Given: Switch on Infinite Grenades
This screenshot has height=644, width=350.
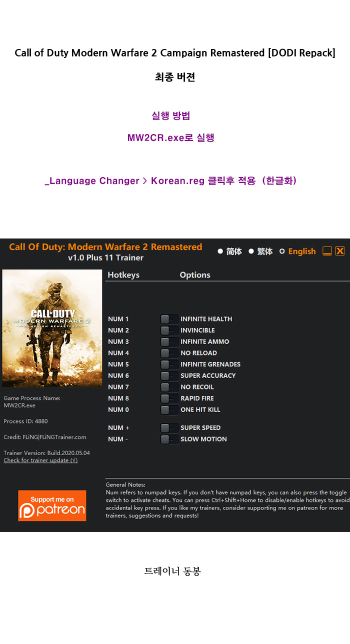Looking at the screenshot, I should pos(168,364).
